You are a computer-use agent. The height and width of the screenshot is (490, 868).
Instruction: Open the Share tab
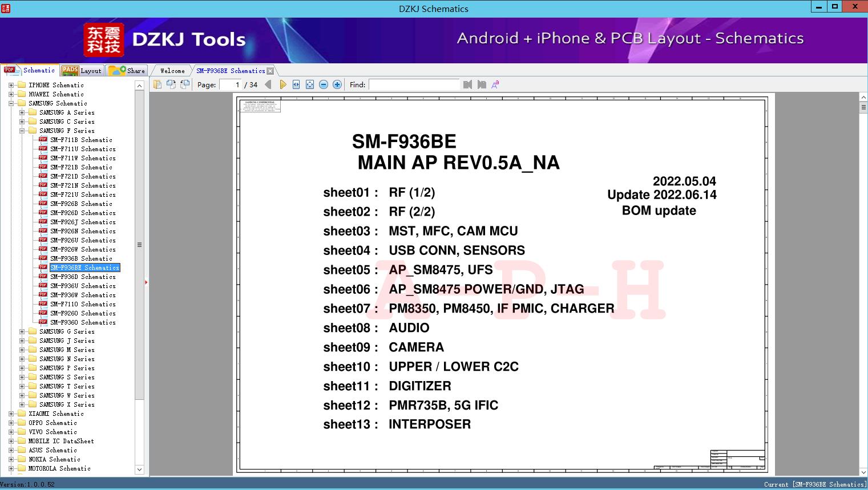[x=127, y=70]
